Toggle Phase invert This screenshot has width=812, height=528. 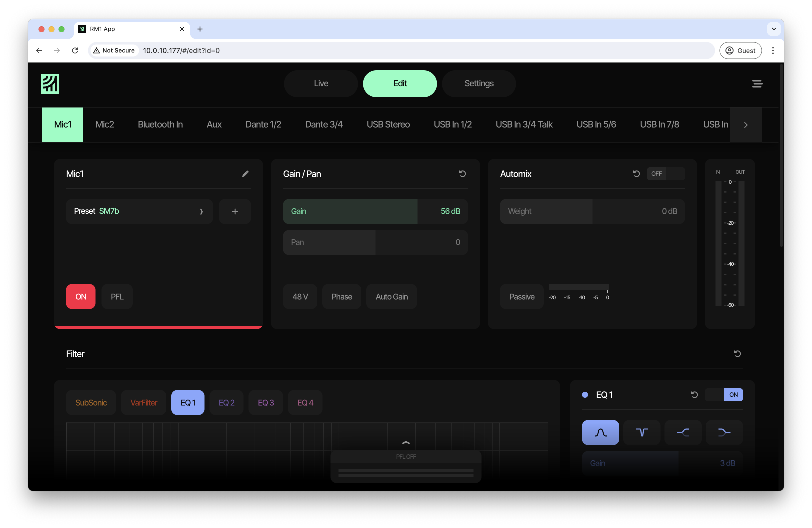[341, 296]
